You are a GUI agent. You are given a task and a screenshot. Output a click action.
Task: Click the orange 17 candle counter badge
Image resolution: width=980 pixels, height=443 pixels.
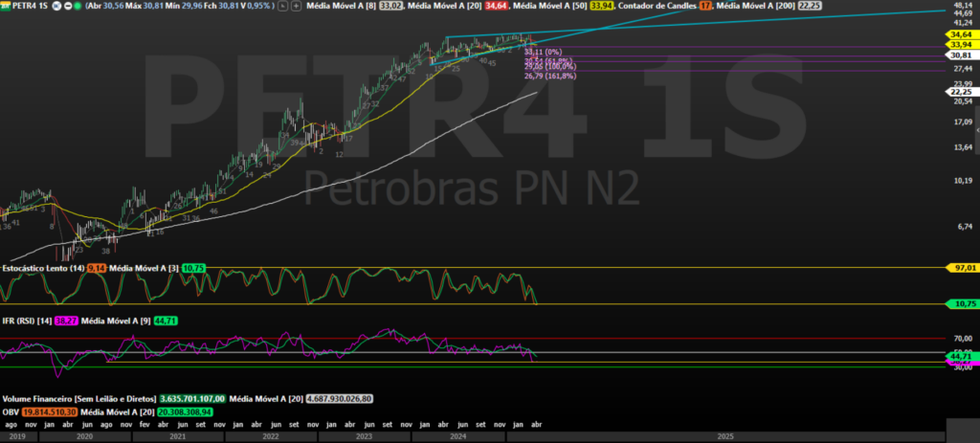pyautogui.click(x=705, y=5)
